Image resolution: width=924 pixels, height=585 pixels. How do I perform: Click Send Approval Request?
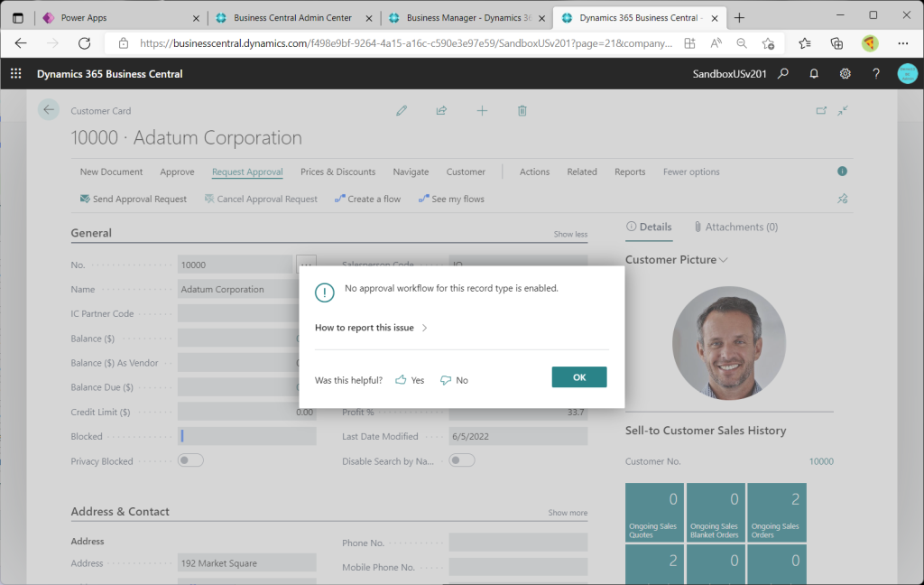point(134,199)
